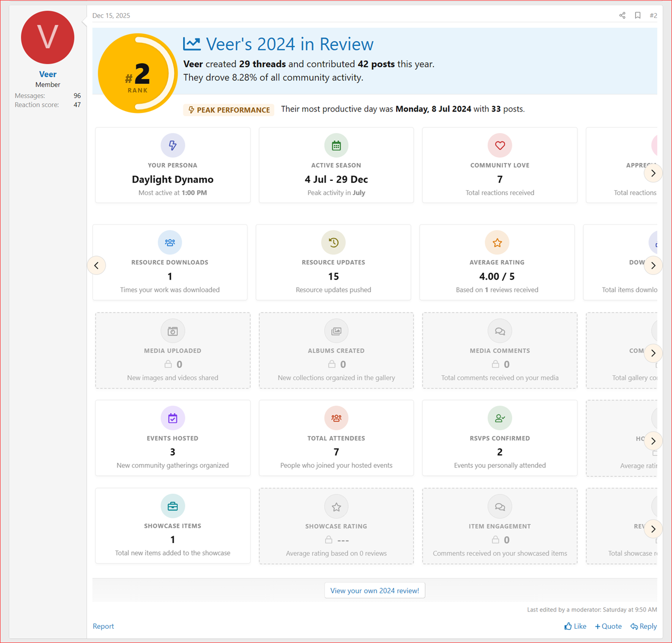The image size is (672, 643).
Task: Click the Media Uploaded camera icon
Action: (172, 331)
